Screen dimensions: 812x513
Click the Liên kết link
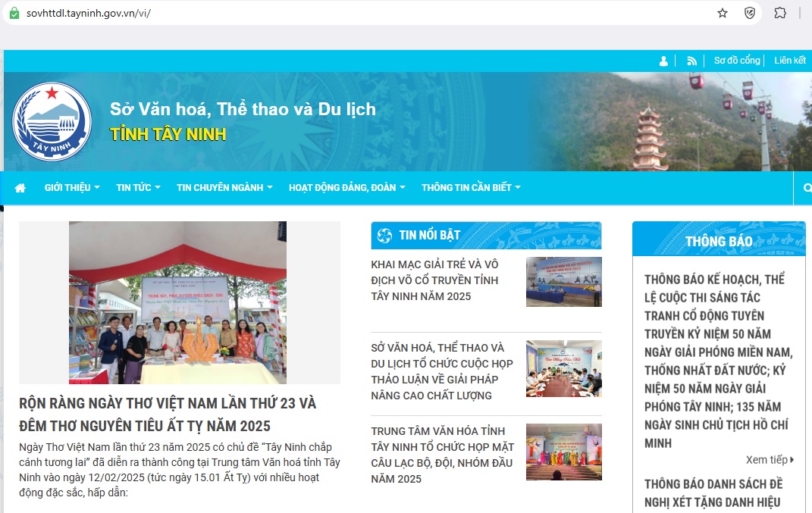tap(789, 61)
